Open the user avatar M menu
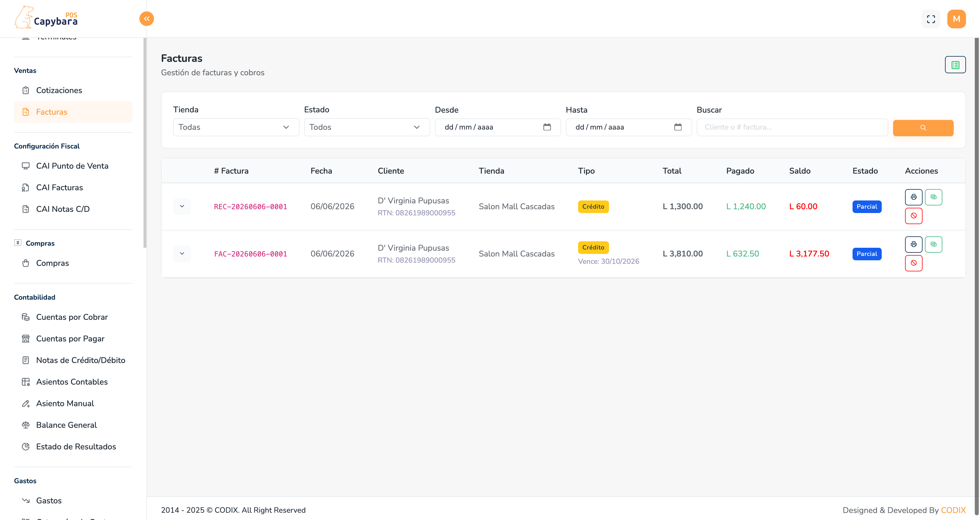The image size is (980, 520). (x=956, y=19)
